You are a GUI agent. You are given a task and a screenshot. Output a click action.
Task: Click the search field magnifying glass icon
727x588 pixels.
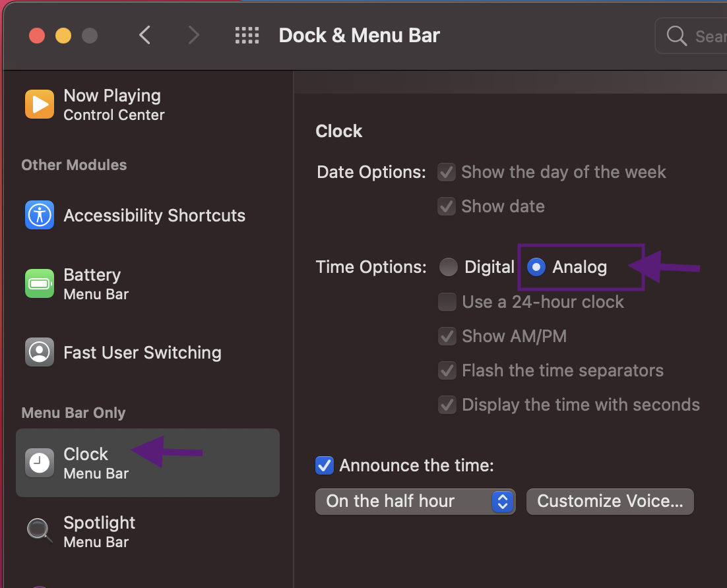click(x=676, y=36)
